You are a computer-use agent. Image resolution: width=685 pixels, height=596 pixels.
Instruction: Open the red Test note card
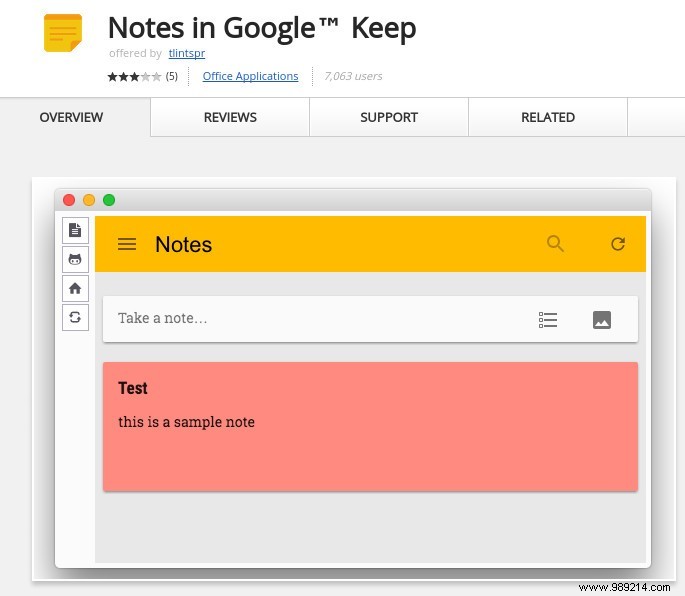[x=370, y=427]
